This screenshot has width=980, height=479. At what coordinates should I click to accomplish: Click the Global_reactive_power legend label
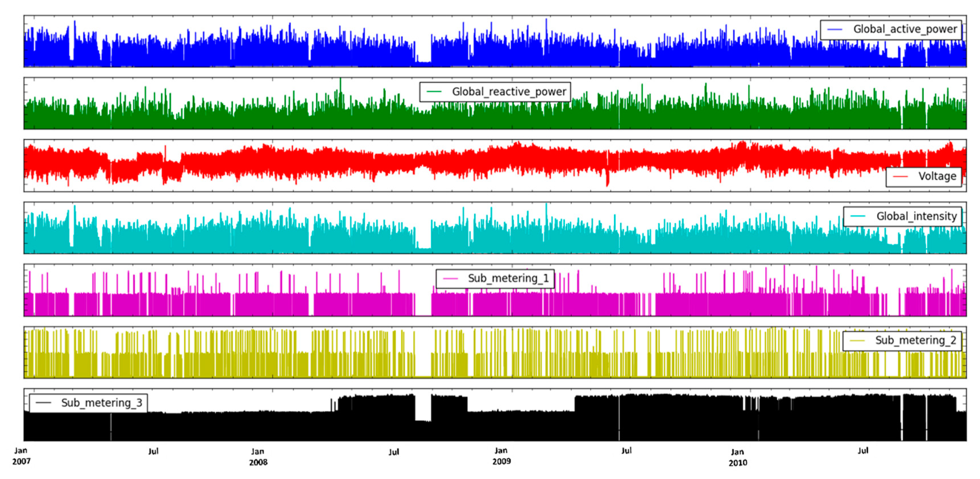click(x=509, y=91)
